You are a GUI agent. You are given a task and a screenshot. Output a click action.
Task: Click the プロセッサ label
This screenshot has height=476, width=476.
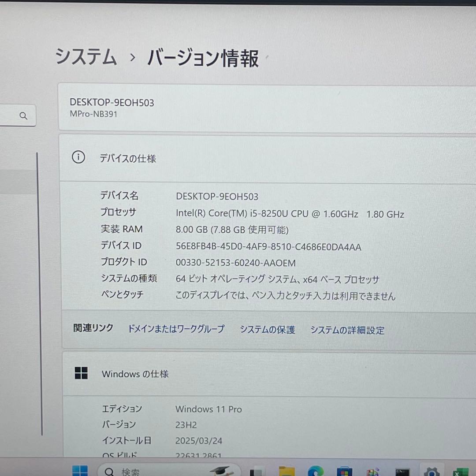(118, 212)
